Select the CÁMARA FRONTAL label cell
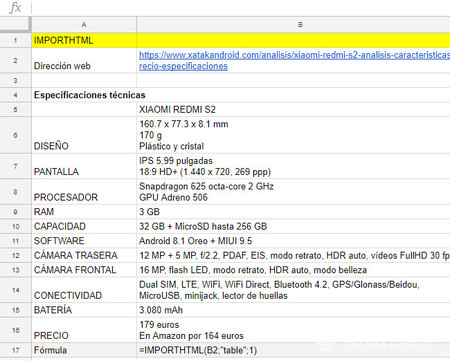450x361 pixels. tap(84, 270)
